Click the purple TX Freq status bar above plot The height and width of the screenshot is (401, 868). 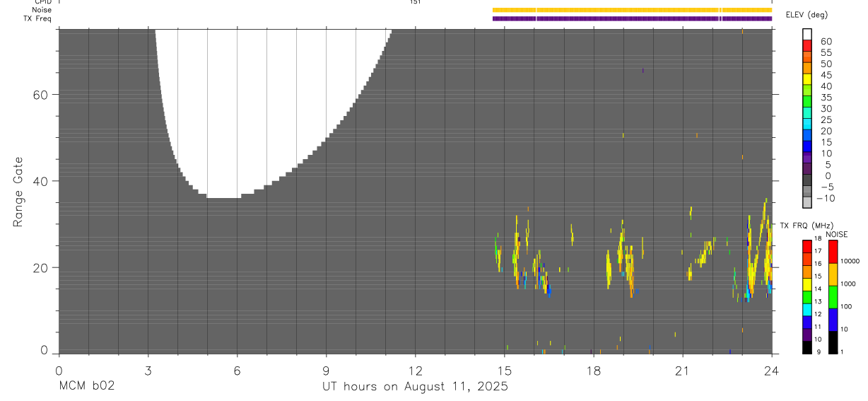coord(632,18)
